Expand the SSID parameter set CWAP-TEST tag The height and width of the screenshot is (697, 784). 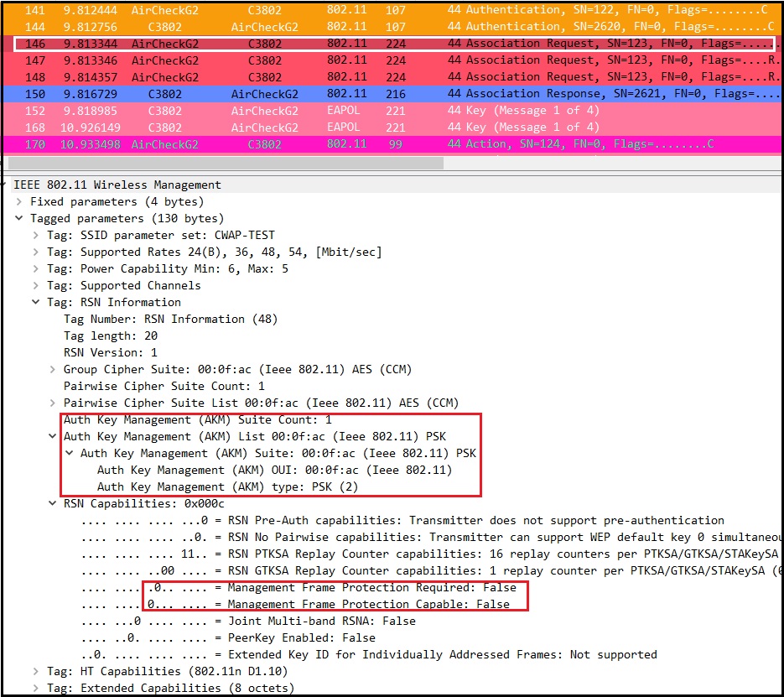36,236
